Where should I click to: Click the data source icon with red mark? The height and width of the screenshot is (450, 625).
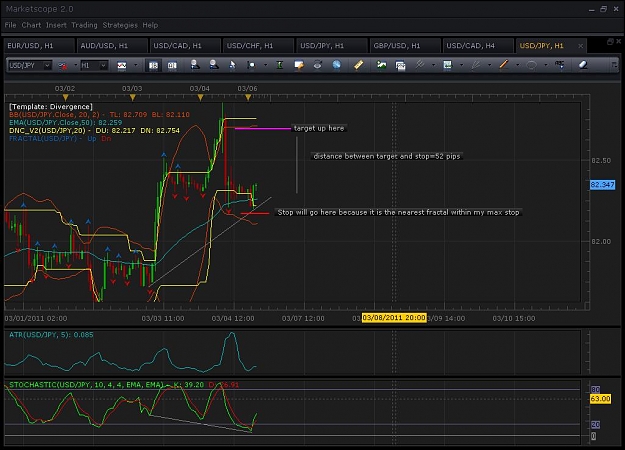pos(63,65)
